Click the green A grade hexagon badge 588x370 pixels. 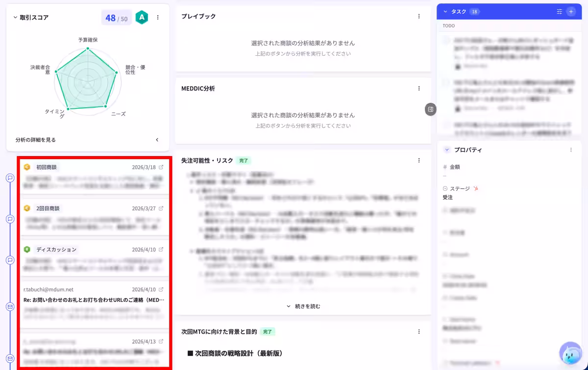[142, 18]
